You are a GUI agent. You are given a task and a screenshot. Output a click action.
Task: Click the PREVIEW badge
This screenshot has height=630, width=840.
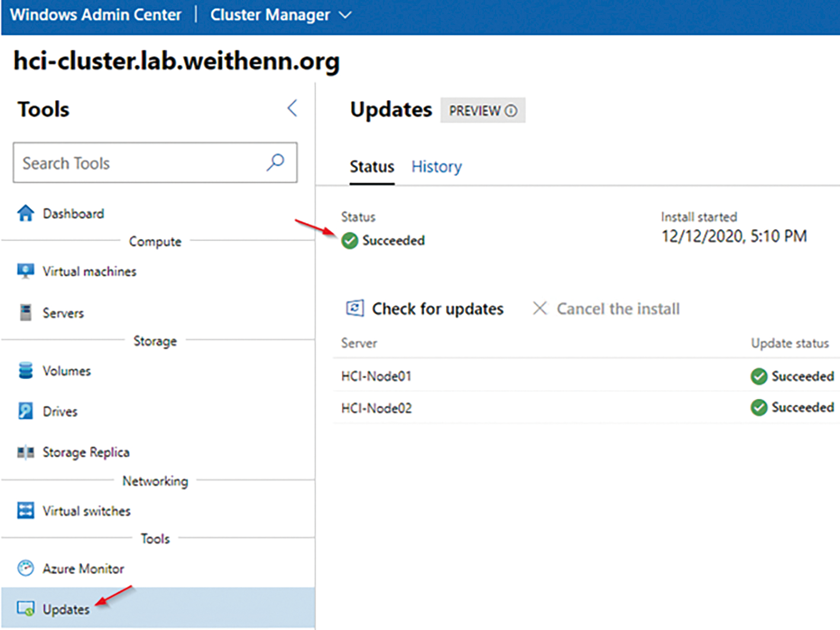[x=483, y=110]
